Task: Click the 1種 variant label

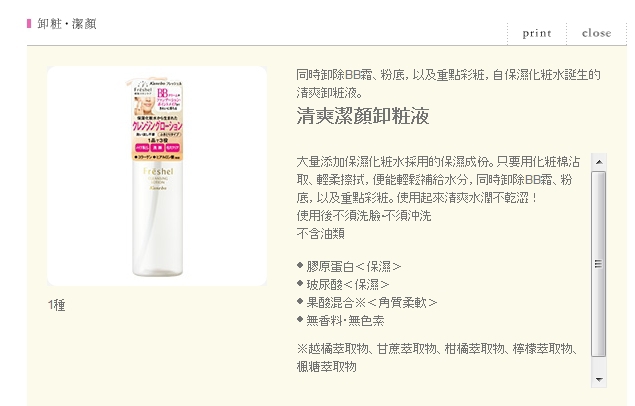Action: (57, 305)
